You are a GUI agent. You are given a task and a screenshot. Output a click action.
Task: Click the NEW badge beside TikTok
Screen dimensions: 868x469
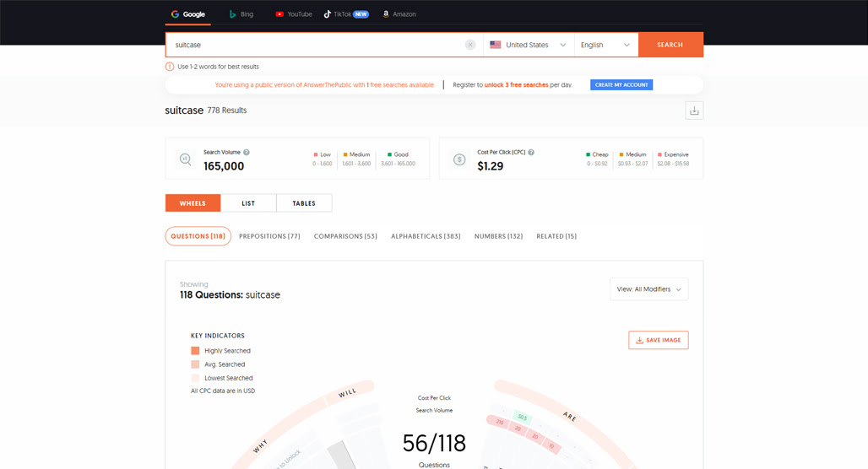coord(361,13)
